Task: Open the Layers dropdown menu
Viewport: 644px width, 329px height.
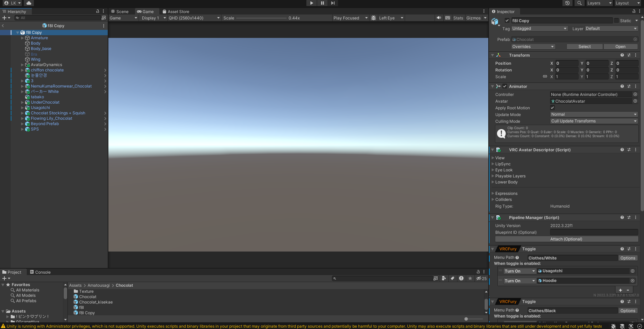Action: (x=599, y=3)
